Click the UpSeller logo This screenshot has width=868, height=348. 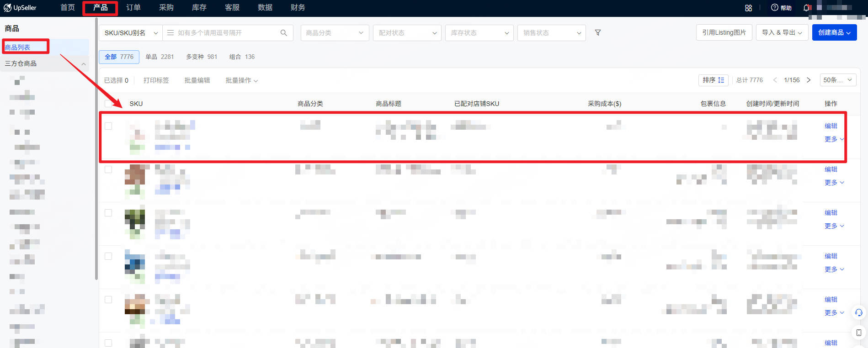(21, 8)
